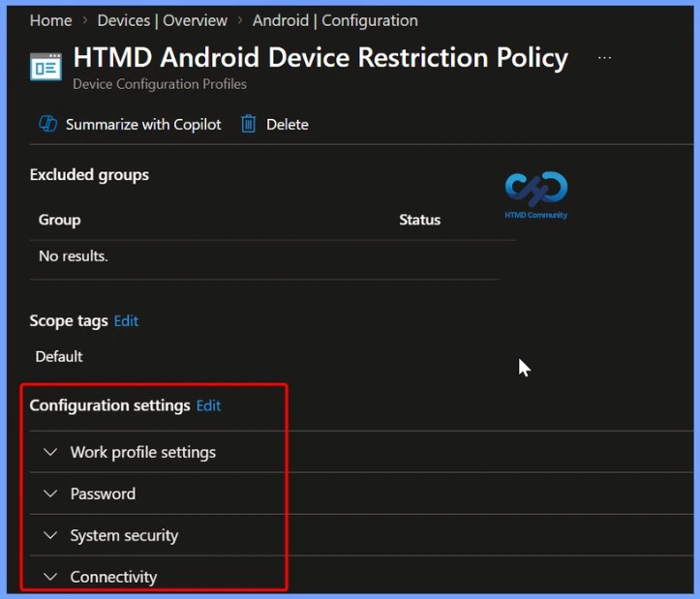The image size is (700, 599).
Task: Select the Password section label
Action: pyautogui.click(x=104, y=494)
